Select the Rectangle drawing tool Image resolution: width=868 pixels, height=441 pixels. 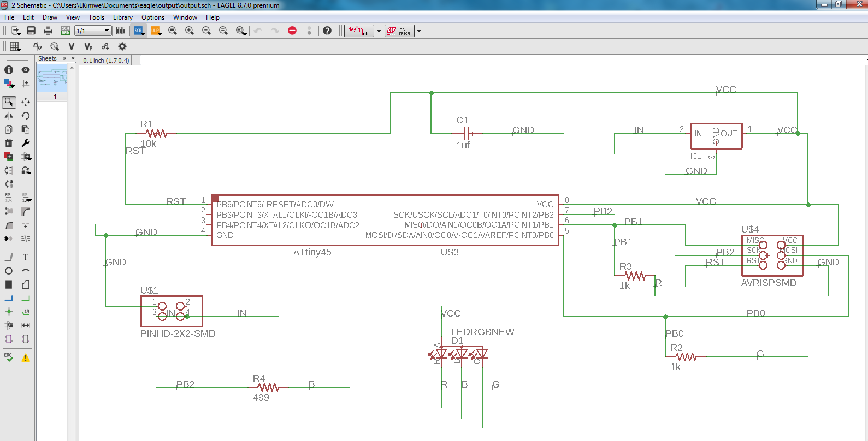tap(9, 284)
